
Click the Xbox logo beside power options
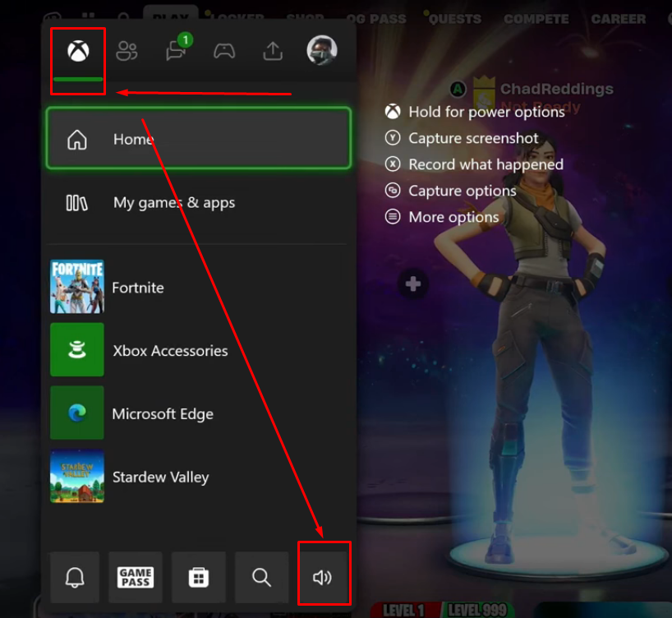click(393, 112)
